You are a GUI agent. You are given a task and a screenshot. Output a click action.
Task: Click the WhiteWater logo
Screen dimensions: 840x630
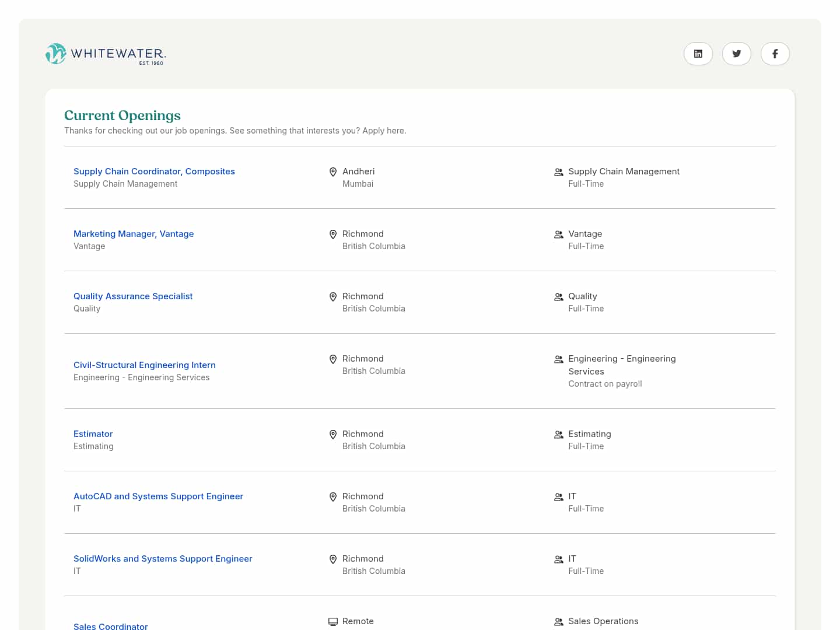(x=106, y=54)
